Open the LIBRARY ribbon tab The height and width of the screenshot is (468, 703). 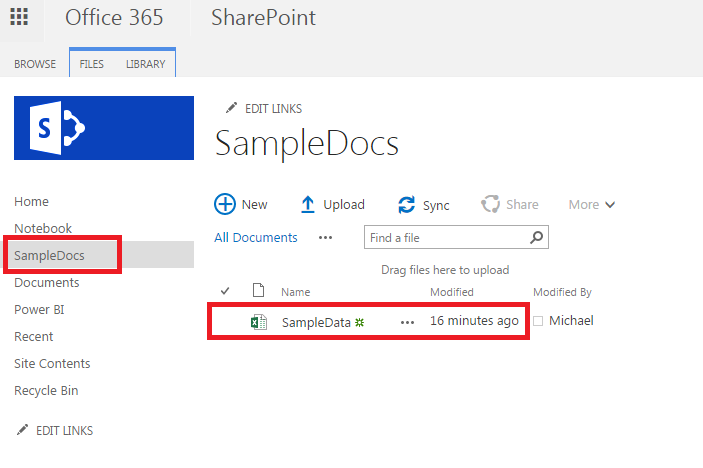[146, 64]
